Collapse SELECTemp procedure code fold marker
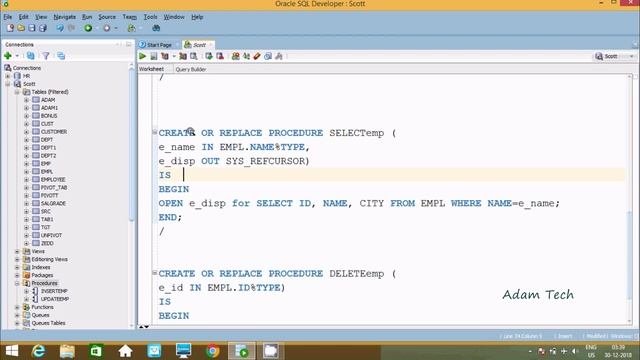Viewport: 640px width, 360px height. 155,132
